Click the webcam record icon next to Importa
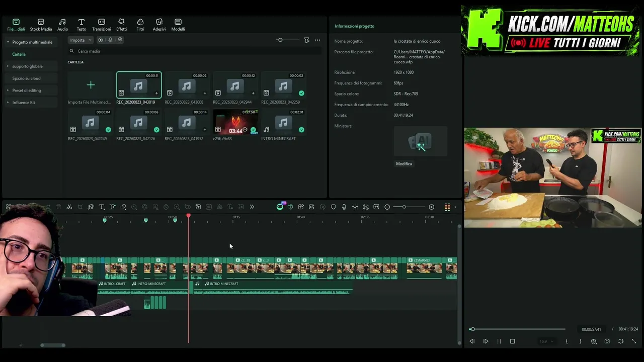 click(x=120, y=40)
